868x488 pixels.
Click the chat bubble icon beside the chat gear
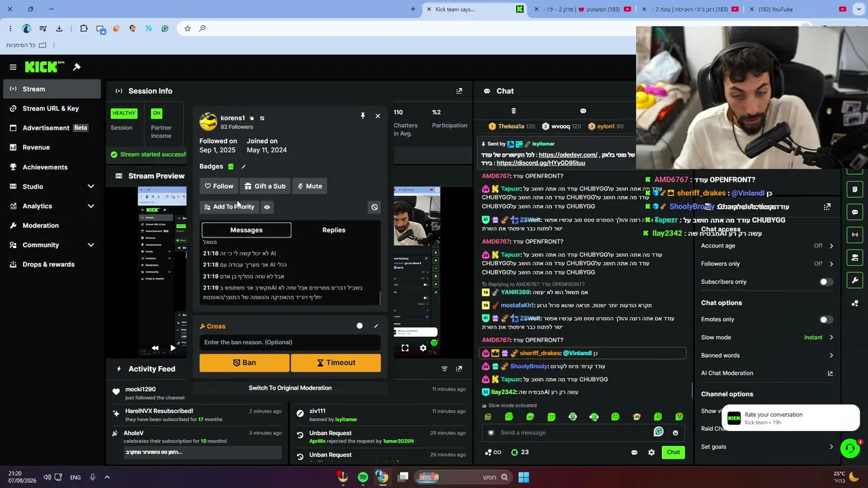[x=634, y=452]
